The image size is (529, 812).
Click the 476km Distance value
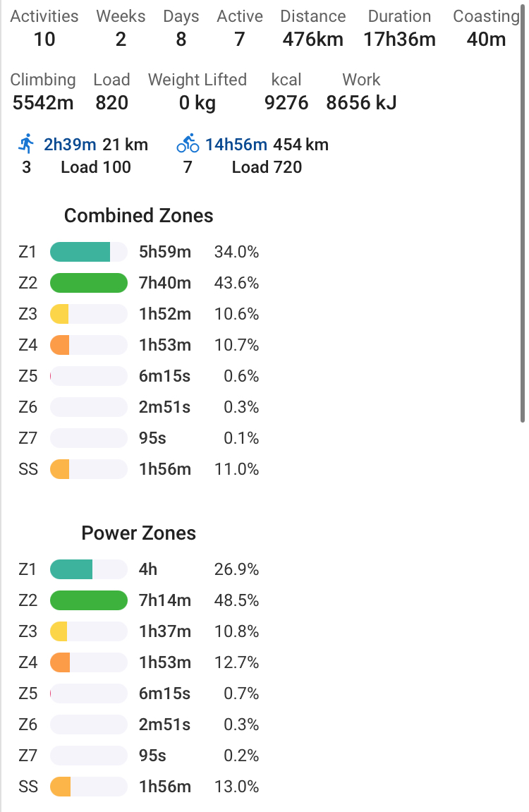click(x=312, y=40)
